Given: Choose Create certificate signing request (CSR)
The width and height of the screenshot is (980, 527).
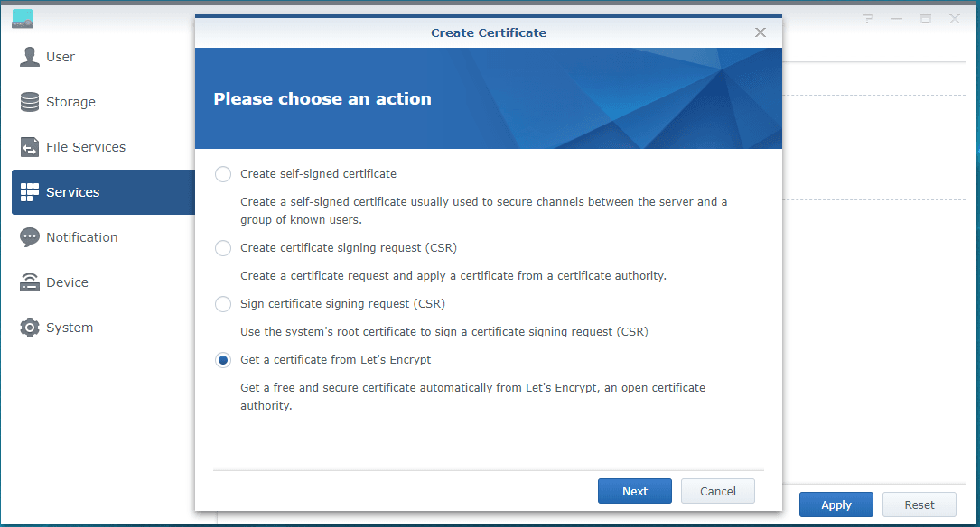Looking at the screenshot, I should coord(223,248).
